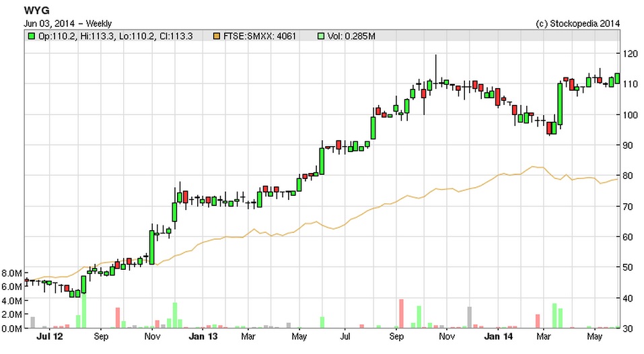This screenshot has height=354, width=644.
Task: Click the green OHLC legend swatch
Action: pyautogui.click(x=31, y=36)
